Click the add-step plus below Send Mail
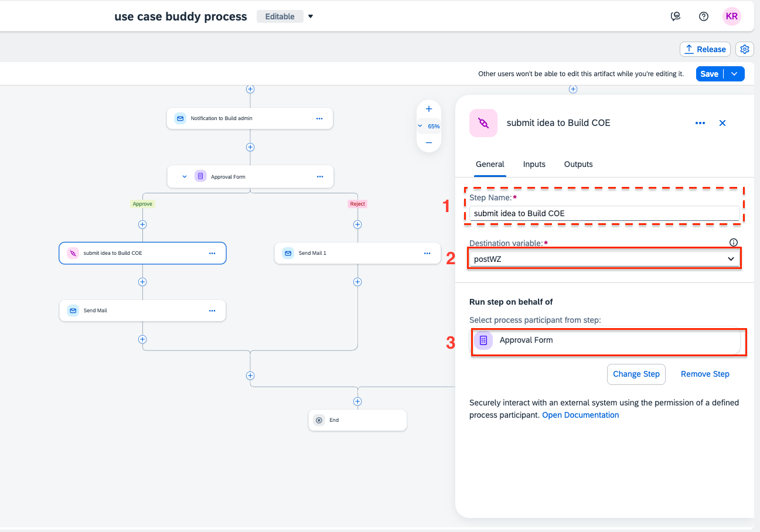The width and height of the screenshot is (760, 532). pyautogui.click(x=142, y=339)
